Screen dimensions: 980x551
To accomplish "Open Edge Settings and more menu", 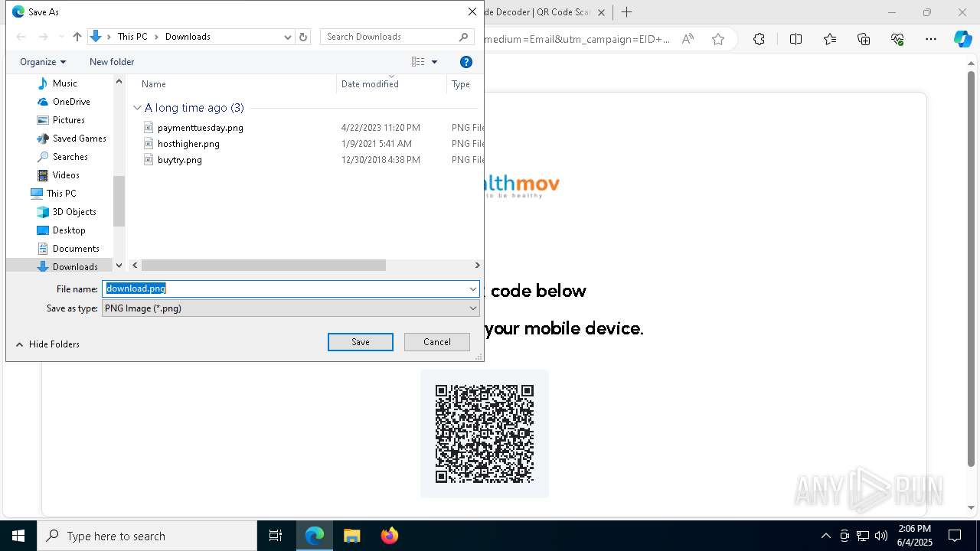I will [931, 39].
